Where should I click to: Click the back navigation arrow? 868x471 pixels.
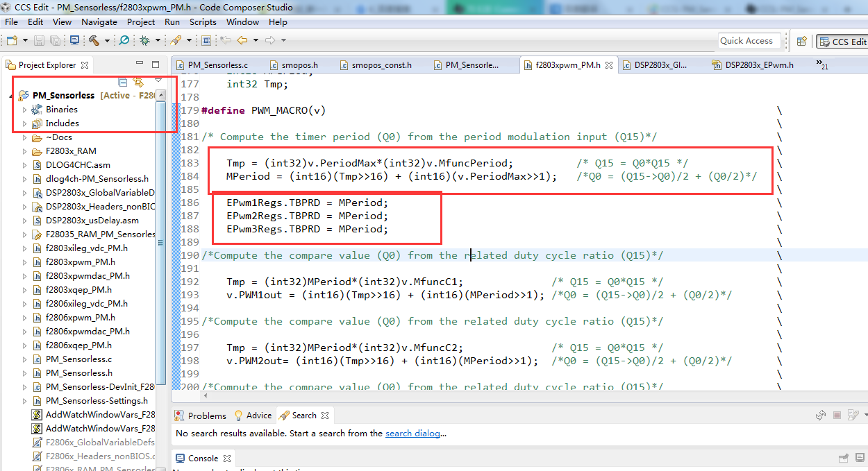pos(242,41)
